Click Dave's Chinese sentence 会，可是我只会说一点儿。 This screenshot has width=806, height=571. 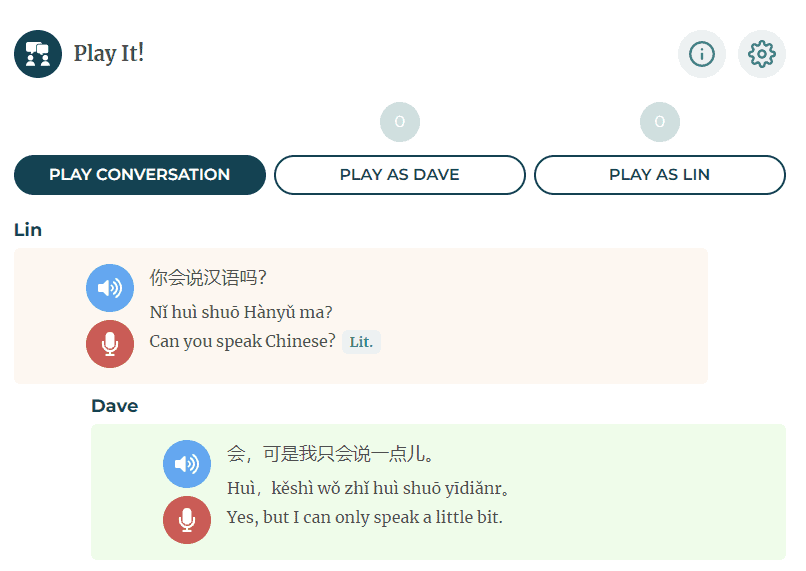click(x=332, y=454)
